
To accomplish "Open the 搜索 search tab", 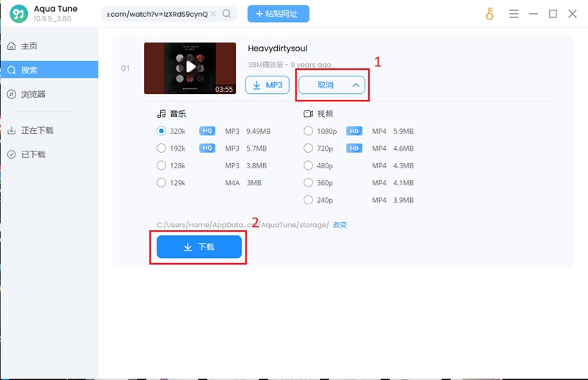I will [x=49, y=70].
